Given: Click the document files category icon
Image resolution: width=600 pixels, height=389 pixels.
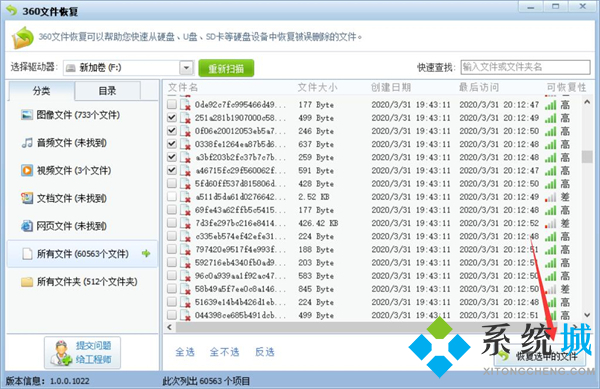Looking at the screenshot, I should pyautogui.click(x=27, y=198).
